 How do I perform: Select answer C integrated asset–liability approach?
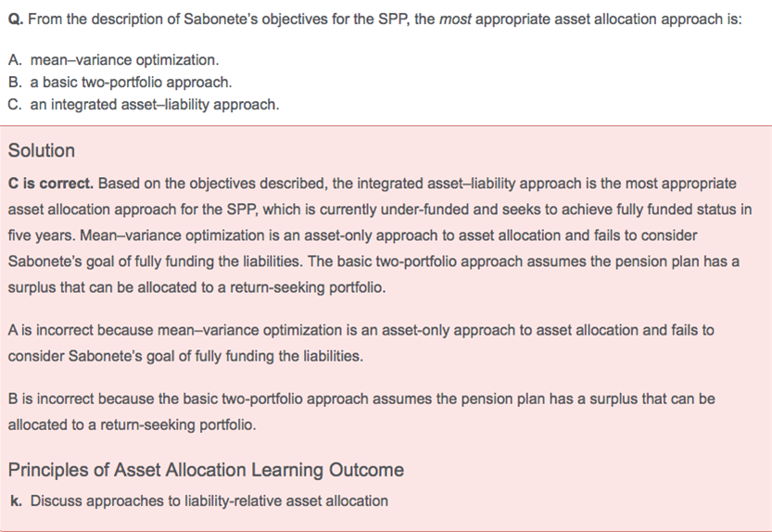click(155, 105)
